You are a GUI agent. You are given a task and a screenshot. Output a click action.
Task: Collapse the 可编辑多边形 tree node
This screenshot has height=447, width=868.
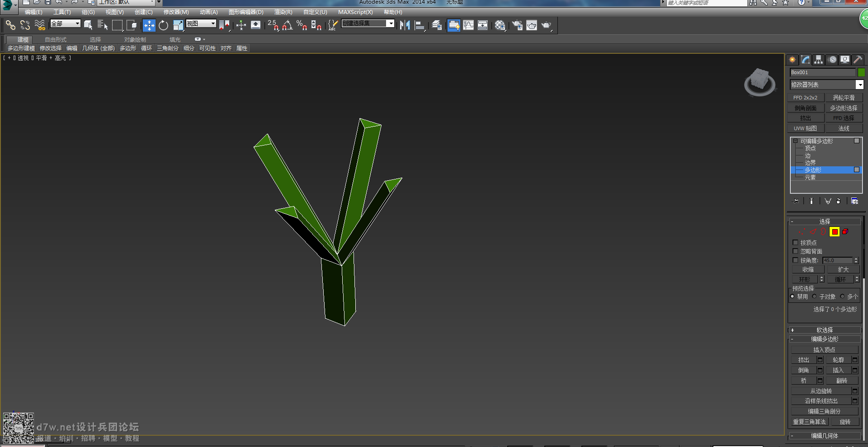[795, 141]
